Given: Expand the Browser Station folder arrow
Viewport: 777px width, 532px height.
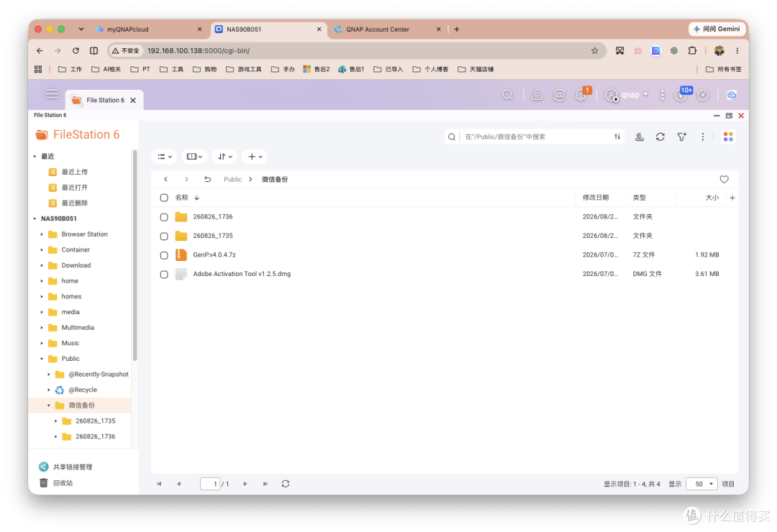Looking at the screenshot, I should click(42, 234).
